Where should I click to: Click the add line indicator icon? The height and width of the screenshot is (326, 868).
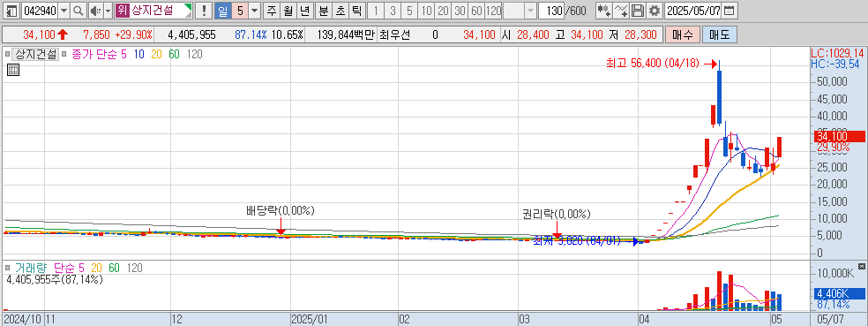(622, 10)
